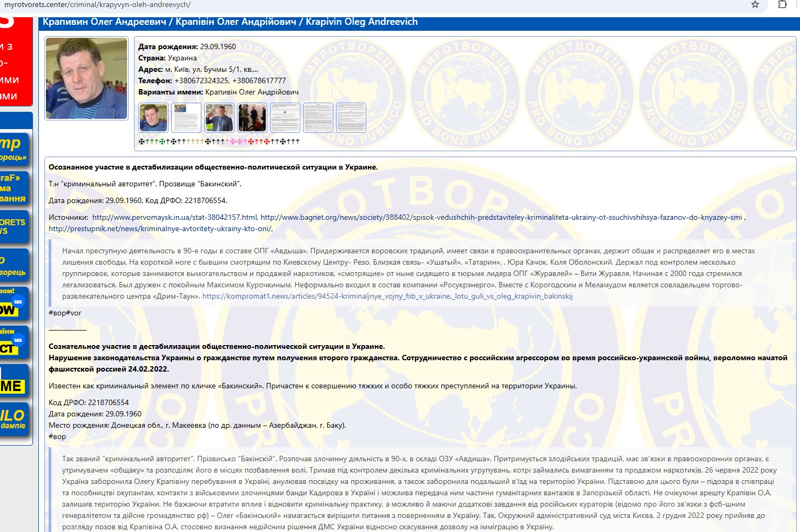Screen dimensions: 800x532
Task: Bookmark this page with the star icon
Action: [755, 5]
